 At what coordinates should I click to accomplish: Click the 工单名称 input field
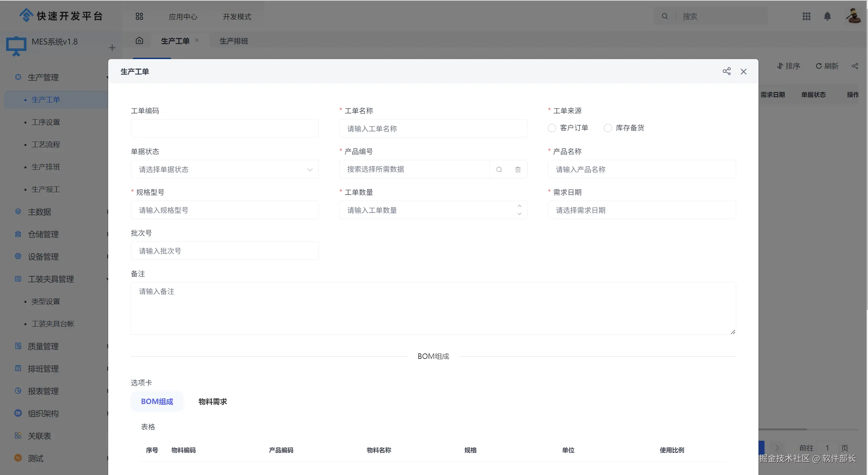pyautogui.click(x=433, y=129)
